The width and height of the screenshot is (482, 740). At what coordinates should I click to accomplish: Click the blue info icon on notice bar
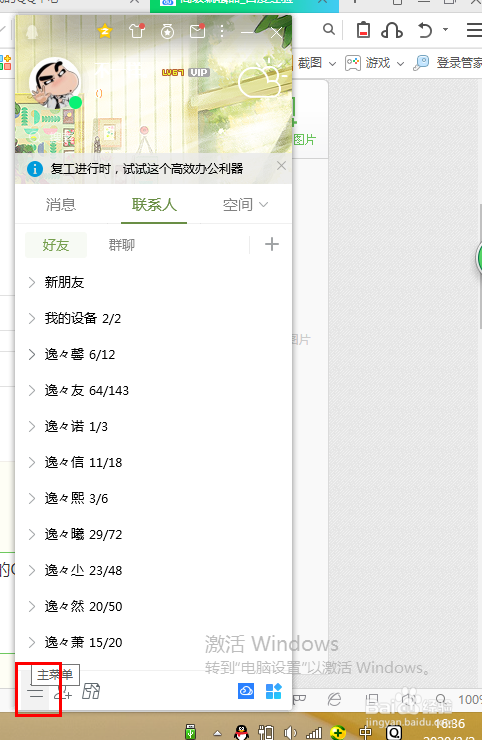pyautogui.click(x=34, y=168)
